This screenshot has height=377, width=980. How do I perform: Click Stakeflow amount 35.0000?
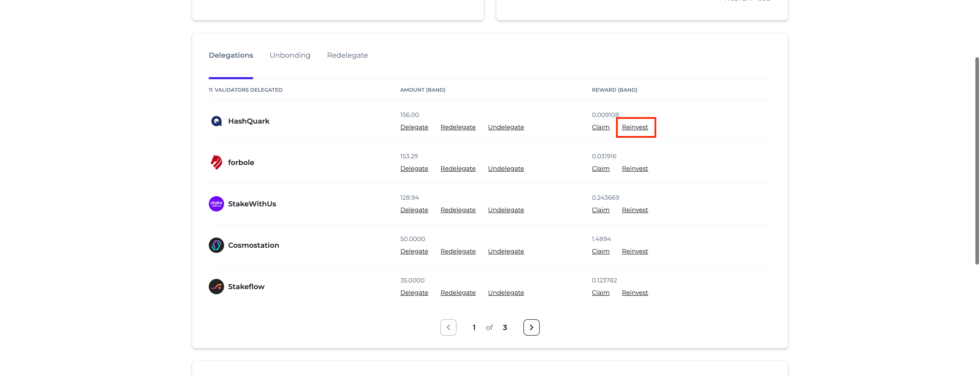pos(412,280)
